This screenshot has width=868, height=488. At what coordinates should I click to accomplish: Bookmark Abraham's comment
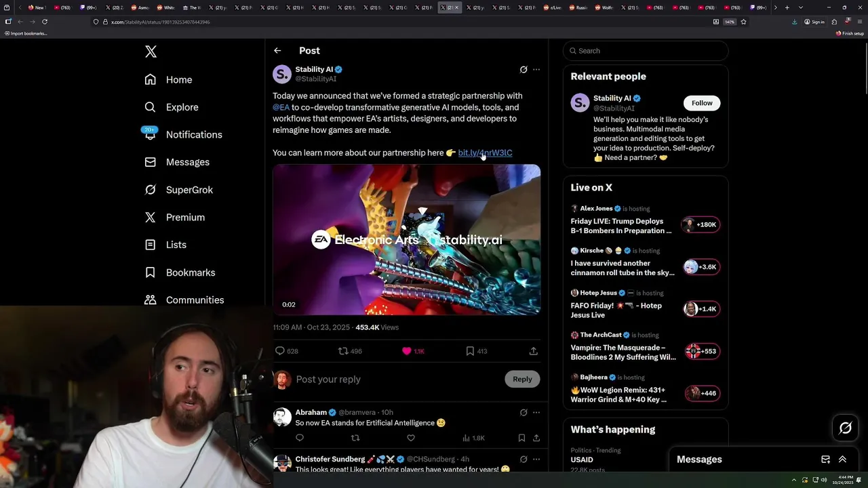[x=521, y=438]
